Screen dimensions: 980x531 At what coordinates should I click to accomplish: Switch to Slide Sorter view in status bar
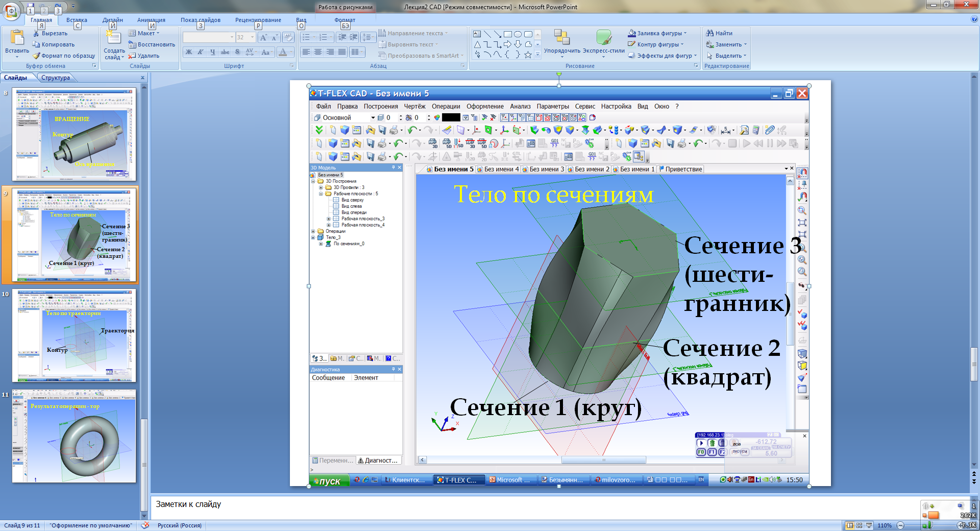[859, 525]
